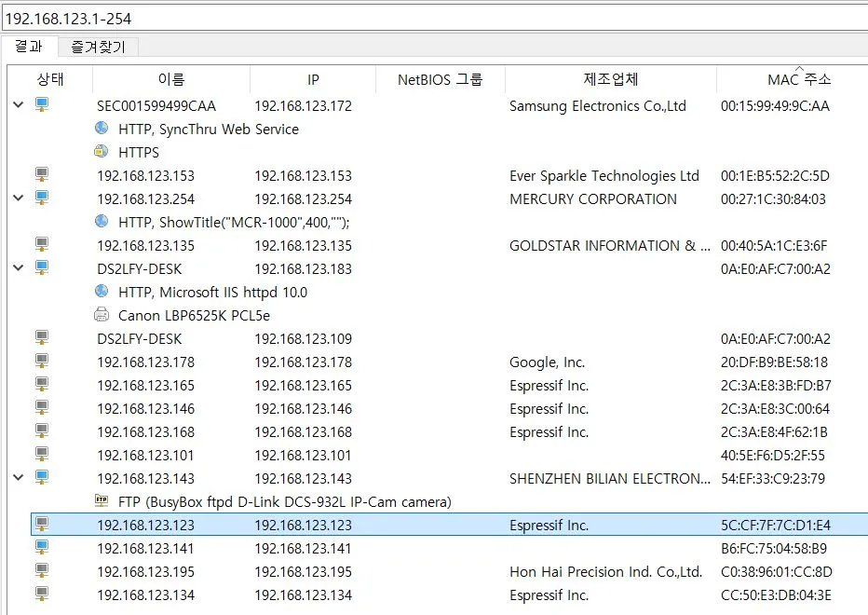The width and height of the screenshot is (868, 615).
Task: Collapse the SEC001599499CAA device node
Action: tap(19, 104)
